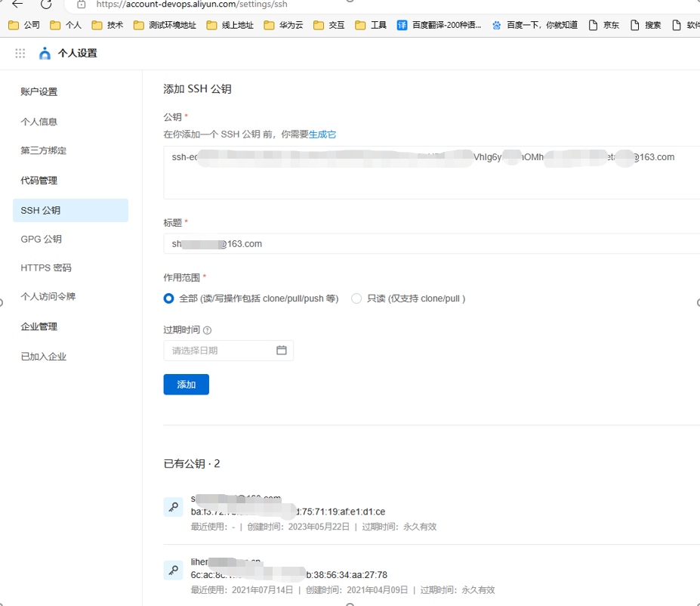
Task: Click the key icon beside the second SSH key
Action: click(173, 570)
